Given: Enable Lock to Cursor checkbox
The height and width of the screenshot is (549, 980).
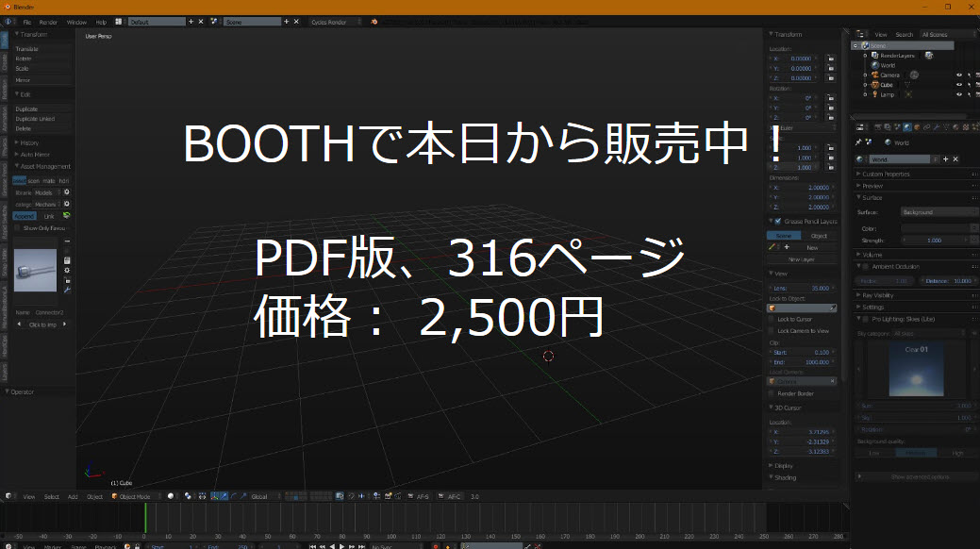Looking at the screenshot, I should click(772, 320).
